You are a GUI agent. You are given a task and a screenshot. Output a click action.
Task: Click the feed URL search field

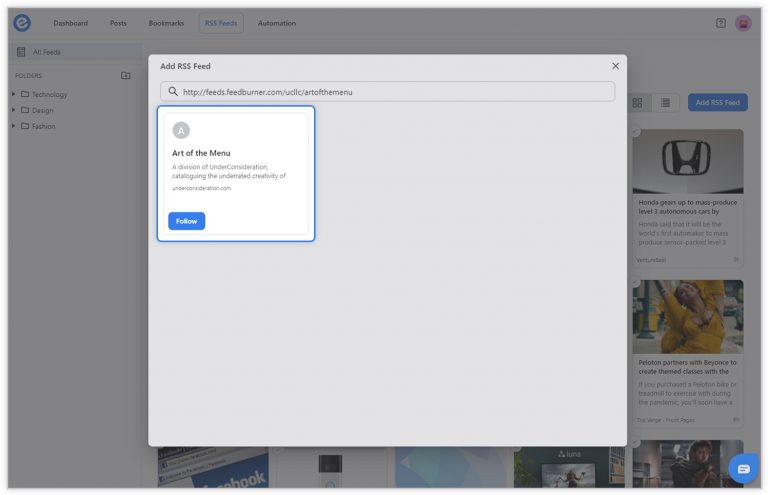click(387, 92)
